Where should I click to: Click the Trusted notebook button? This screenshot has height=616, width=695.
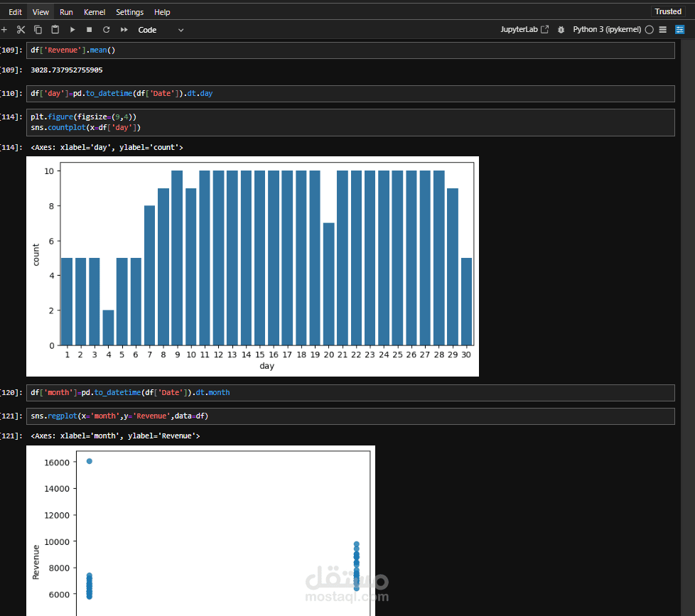tap(668, 11)
